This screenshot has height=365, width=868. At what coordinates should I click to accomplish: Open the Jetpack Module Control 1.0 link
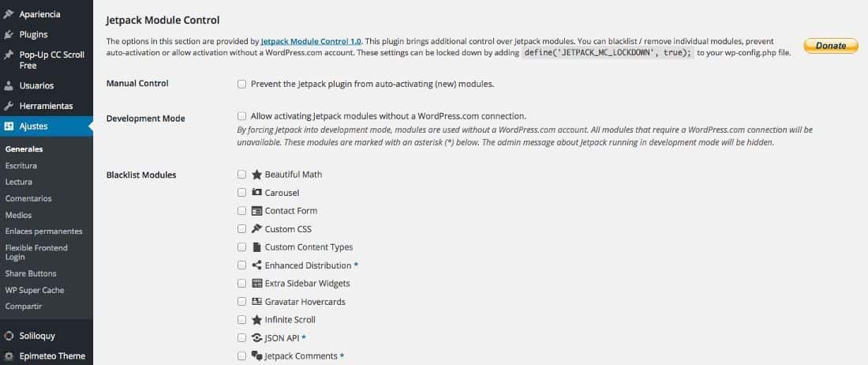pyautogui.click(x=311, y=41)
